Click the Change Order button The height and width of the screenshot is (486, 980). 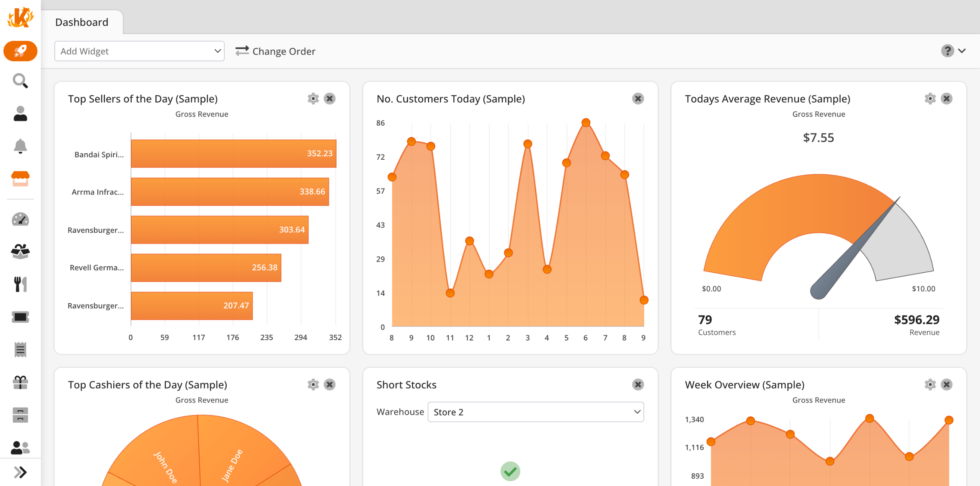275,51
